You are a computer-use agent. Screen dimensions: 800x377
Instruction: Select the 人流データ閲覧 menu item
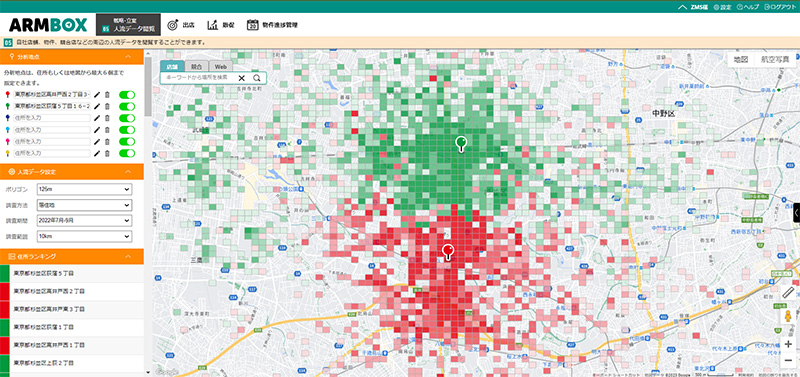(128, 24)
